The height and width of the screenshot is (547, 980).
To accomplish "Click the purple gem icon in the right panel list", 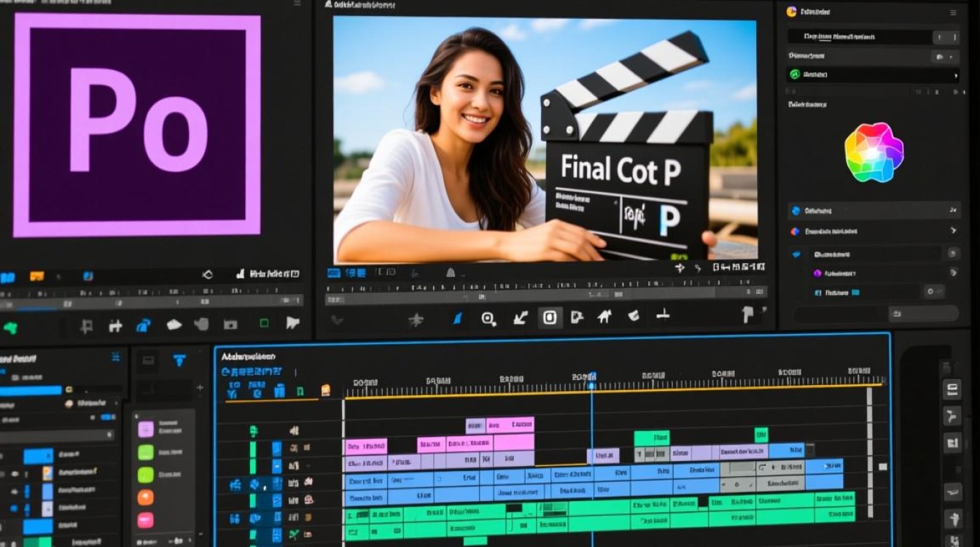I will [x=817, y=273].
